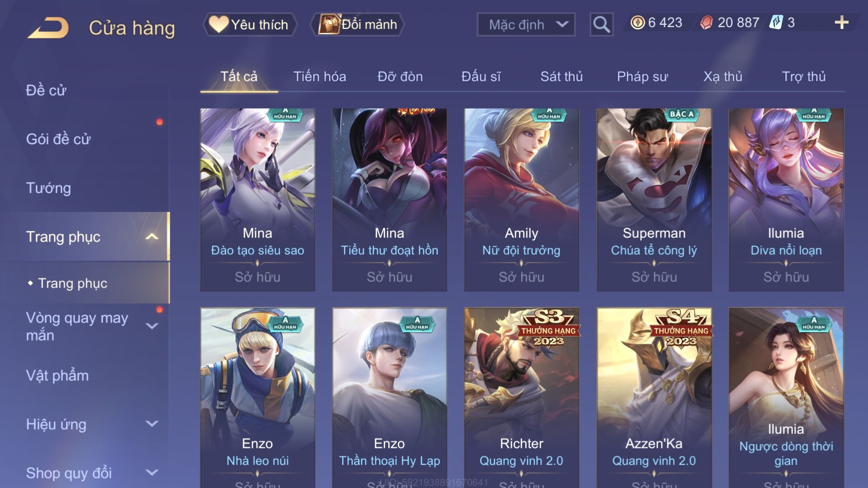Screen dimensions: 868x488
Task: Click the chest icon in Đổi mảnh
Action: pyautogui.click(x=329, y=24)
